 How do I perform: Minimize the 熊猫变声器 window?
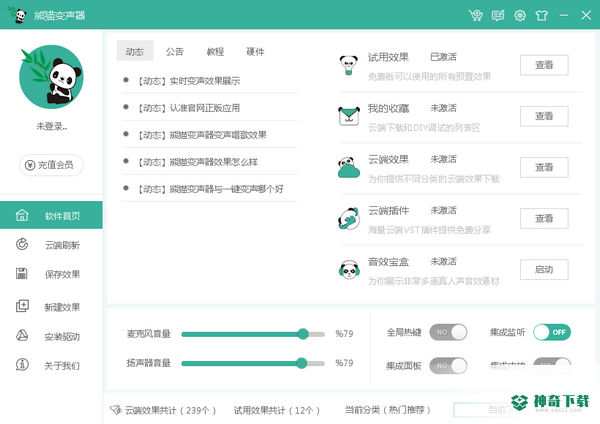[x=564, y=15]
